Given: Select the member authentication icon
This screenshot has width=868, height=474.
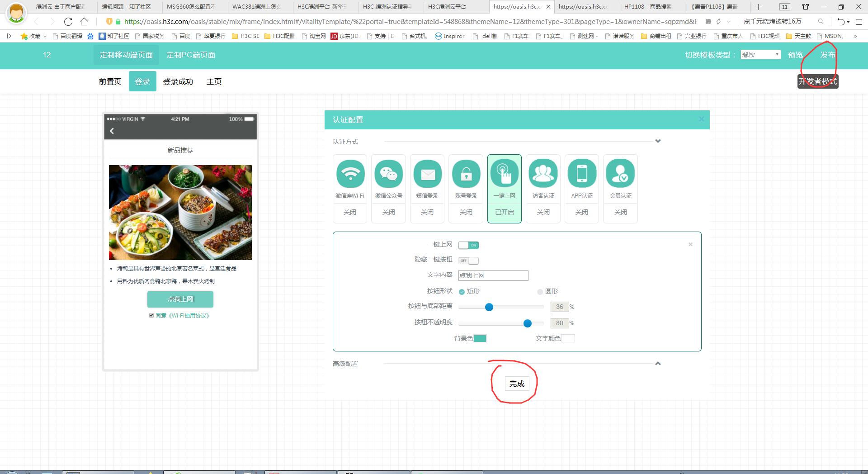Looking at the screenshot, I should pos(621,174).
